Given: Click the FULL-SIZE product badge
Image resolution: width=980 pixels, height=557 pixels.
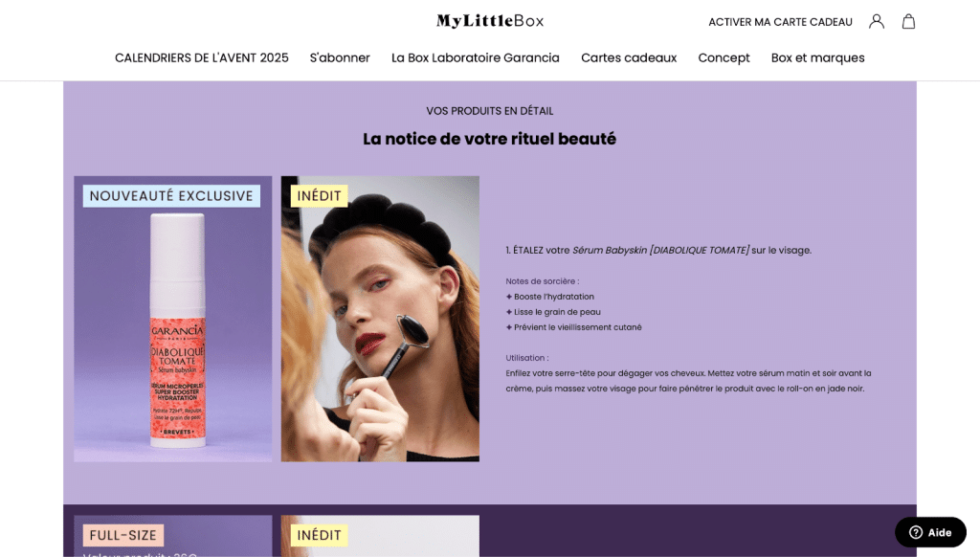Looking at the screenshot, I should (x=123, y=535).
